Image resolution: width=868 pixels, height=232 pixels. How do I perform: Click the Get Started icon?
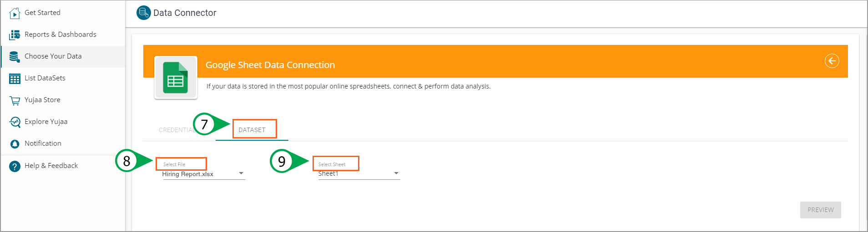tap(15, 13)
